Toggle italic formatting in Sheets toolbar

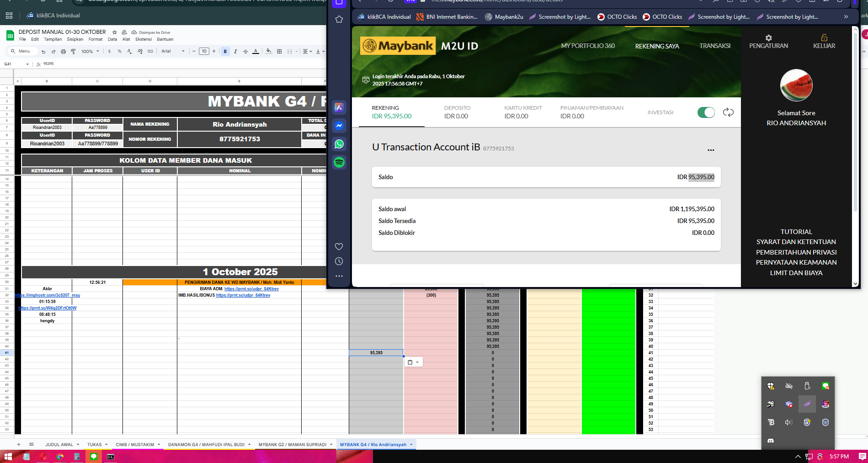[235, 51]
